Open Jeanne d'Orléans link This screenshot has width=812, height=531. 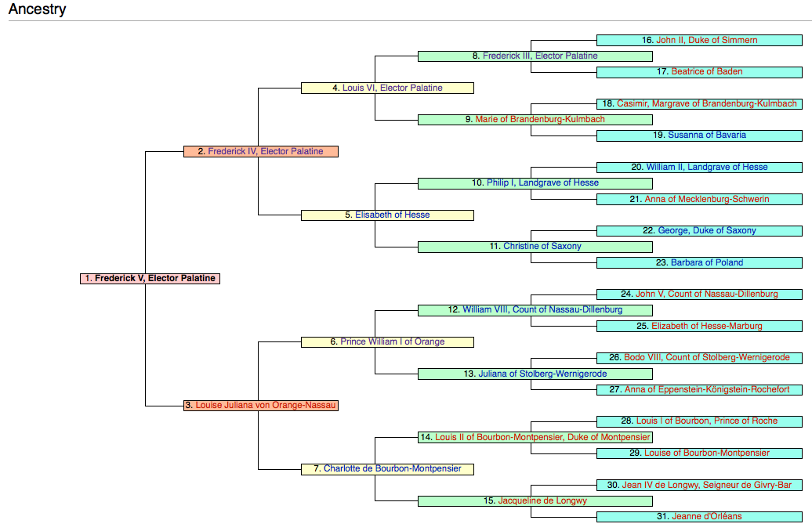pyautogui.click(x=706, y=516)
